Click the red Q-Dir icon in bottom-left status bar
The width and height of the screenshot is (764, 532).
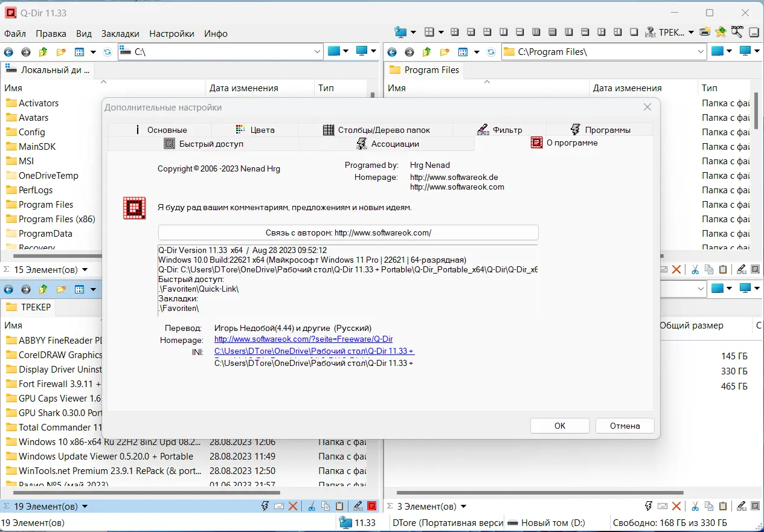click(371, 506)
